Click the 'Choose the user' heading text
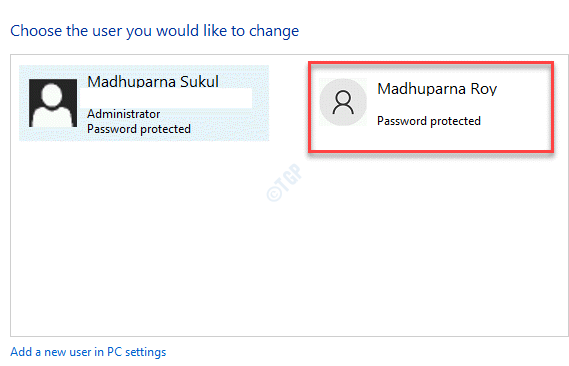The height and width of the screenshot is (366, 569). [x=154, y=31]
